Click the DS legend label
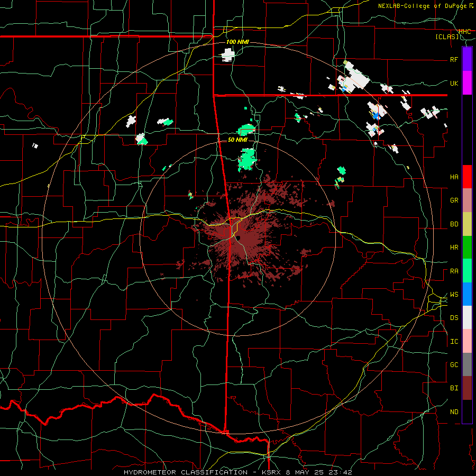Viewport: 476px width, 476px height. pos(454,318)
